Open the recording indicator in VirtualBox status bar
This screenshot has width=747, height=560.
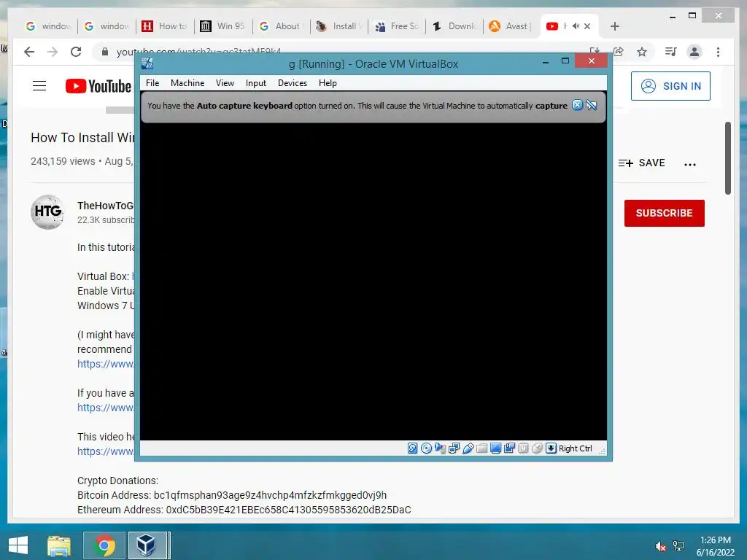[x=509, y=448]
